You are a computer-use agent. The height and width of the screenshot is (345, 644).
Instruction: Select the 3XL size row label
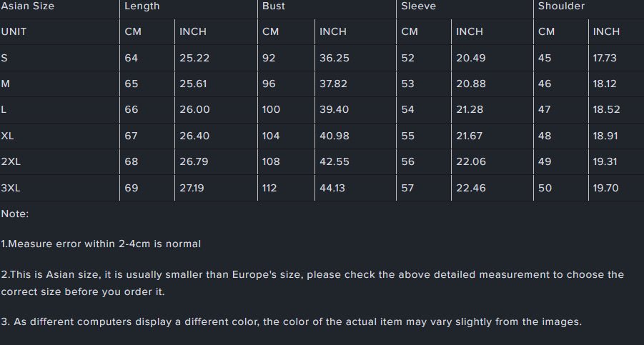click(x=11, y=188)
